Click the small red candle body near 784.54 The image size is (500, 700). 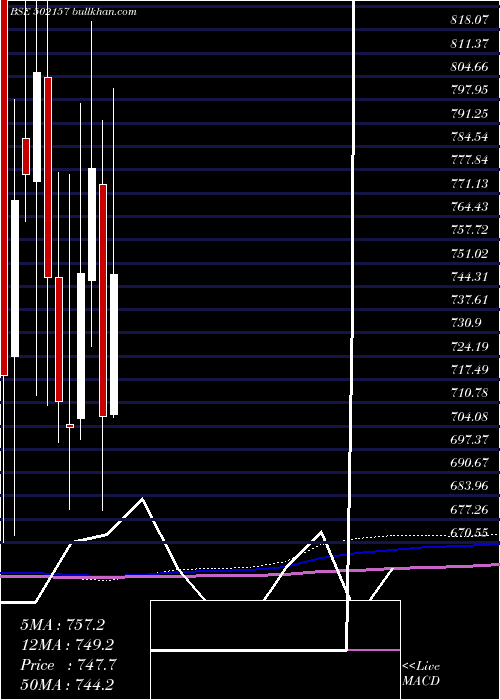[x=26, y=156]
